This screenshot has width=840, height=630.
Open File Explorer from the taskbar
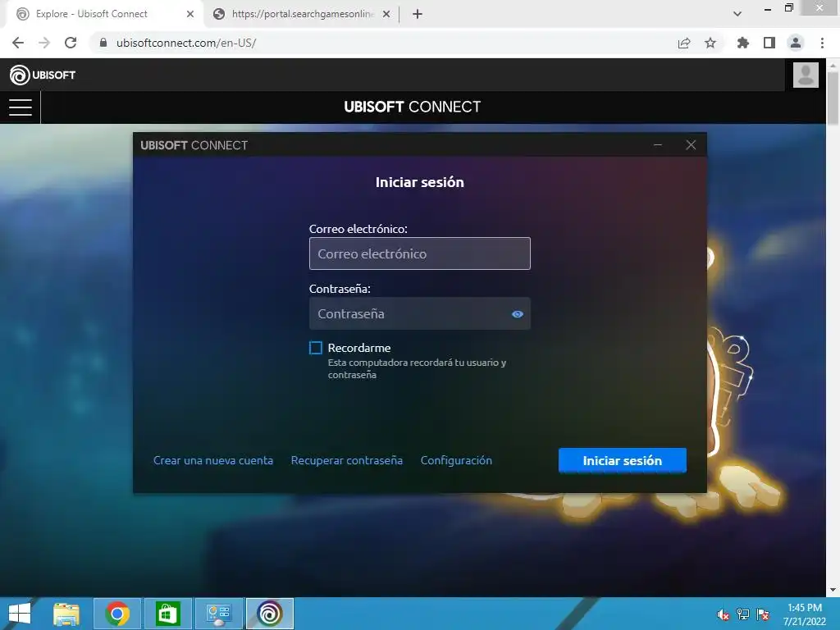[x=66, y=614]
